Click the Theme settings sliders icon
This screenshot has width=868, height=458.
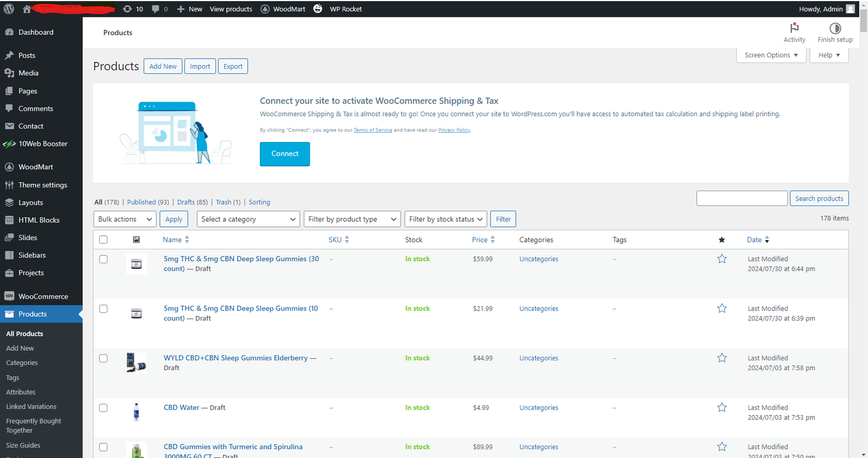[9, 185]
